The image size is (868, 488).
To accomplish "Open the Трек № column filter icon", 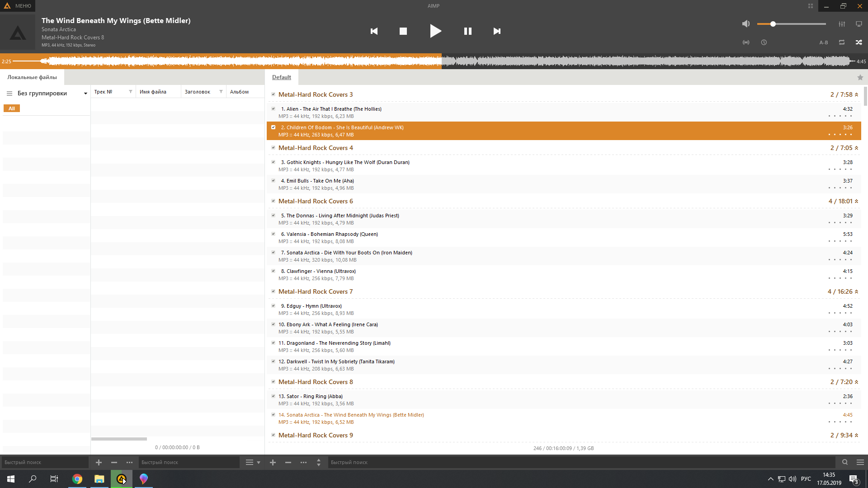I will (x=131, y=92).
